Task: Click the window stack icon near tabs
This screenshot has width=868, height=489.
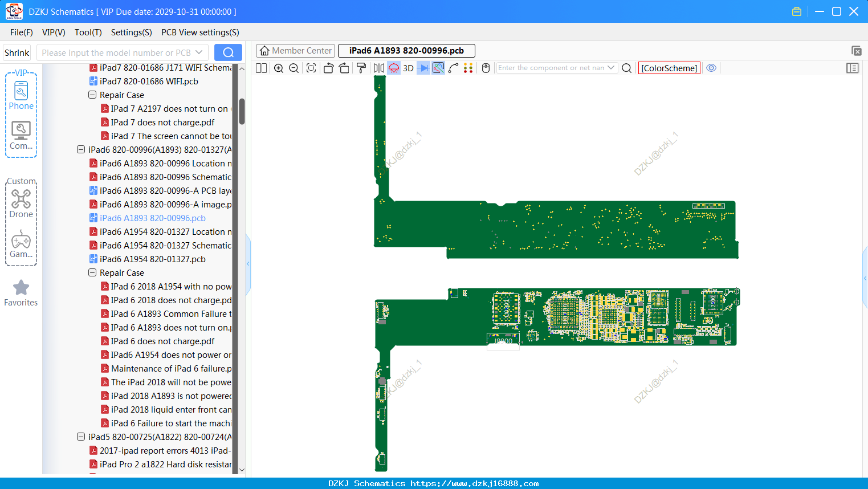Action: click(x=856, y=51)
